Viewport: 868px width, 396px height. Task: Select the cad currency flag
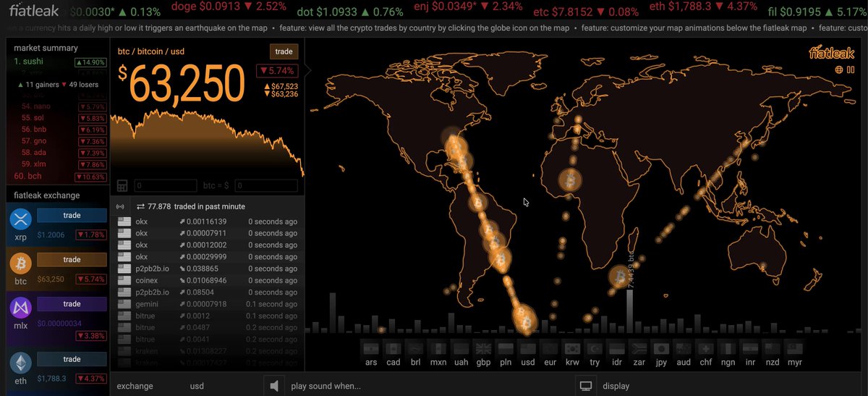pos(393,348)
